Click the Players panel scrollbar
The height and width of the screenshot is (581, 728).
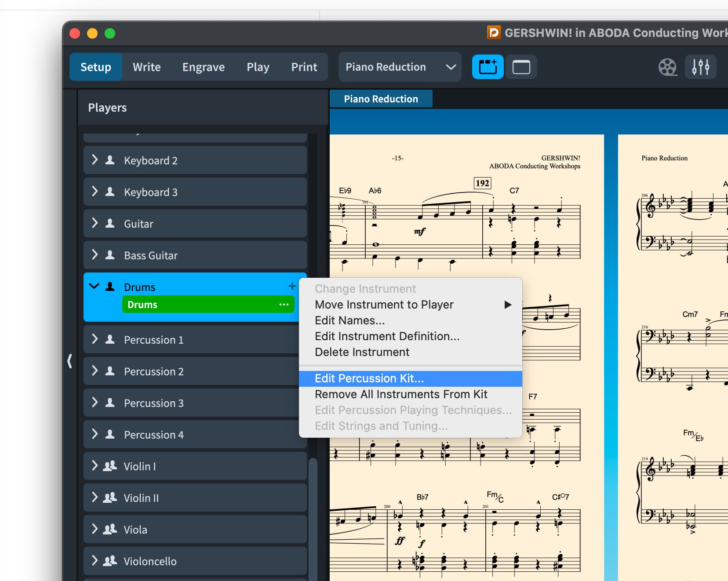[x=313, y=519]
